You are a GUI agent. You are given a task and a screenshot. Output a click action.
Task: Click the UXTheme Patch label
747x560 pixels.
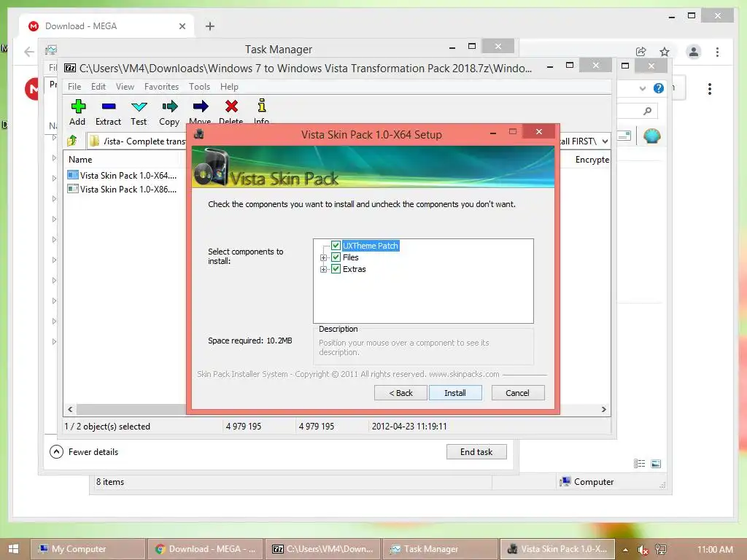[x=370, y=246]
